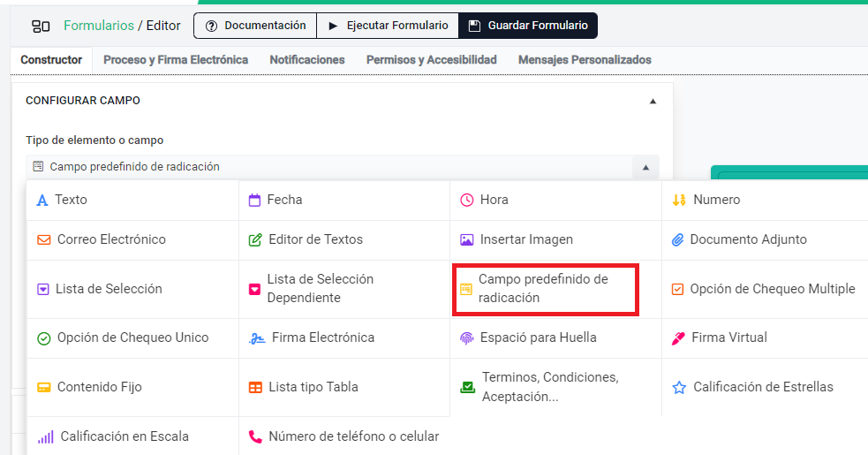Pick the Calificación de Estrellas star icon

(679, 387)
